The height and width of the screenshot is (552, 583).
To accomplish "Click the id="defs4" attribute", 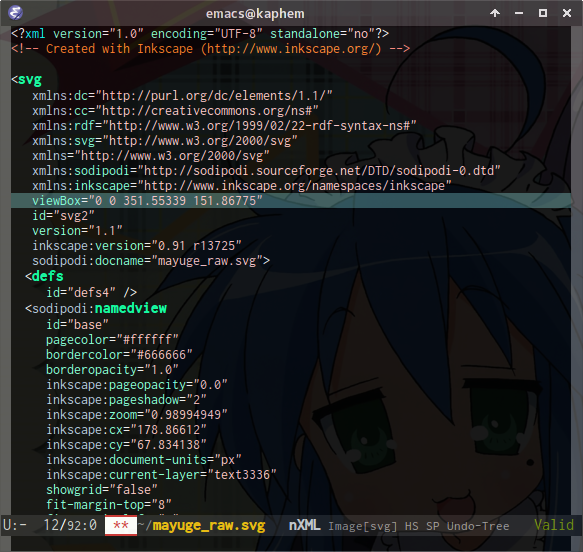I will point(81,293).
